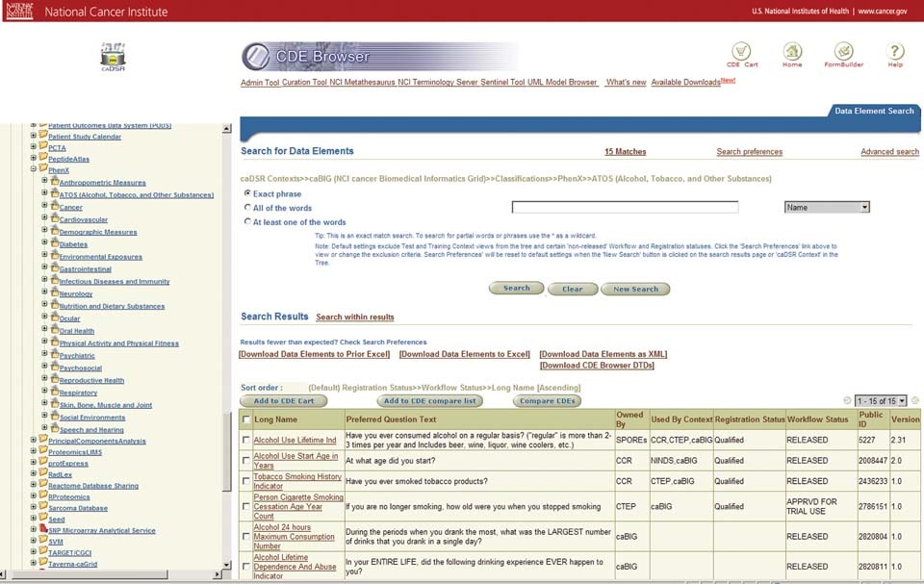The width and height of the screenshot is (924, 584).
Task: Open ATOS (Alcohol, Tobacco, and Other Substances) tree item
Action: click(x=136, y=194)
